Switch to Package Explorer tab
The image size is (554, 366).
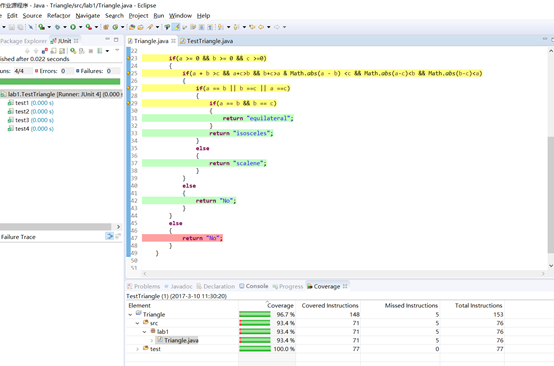[x=23, y=41]
